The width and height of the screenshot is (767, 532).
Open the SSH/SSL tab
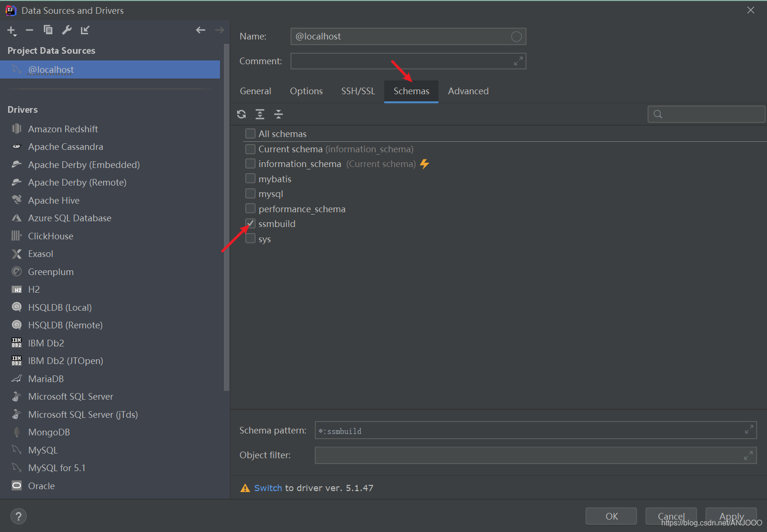click(x=358, y=91)
